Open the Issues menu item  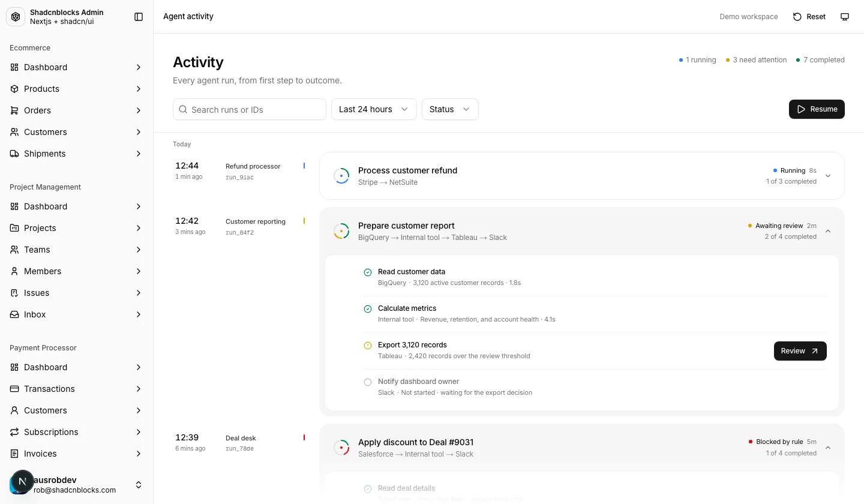76,293
